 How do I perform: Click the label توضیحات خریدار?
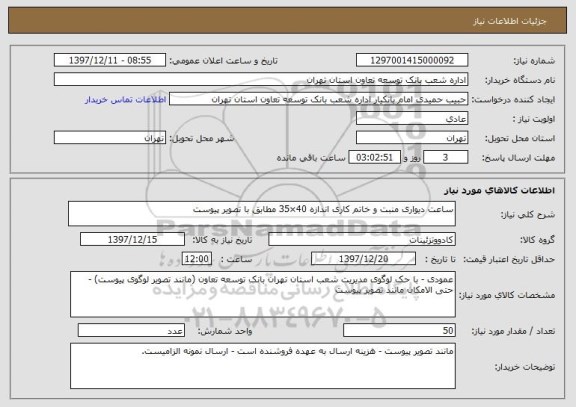(x=525, y=367)
